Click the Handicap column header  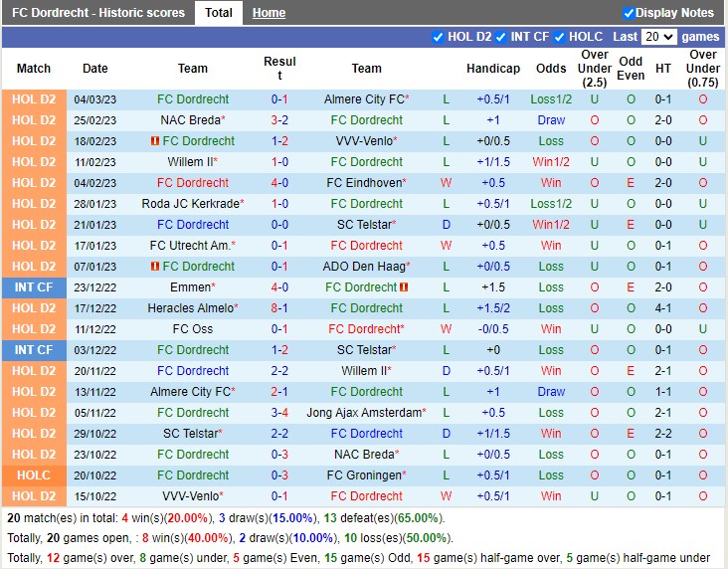point(493,69)
